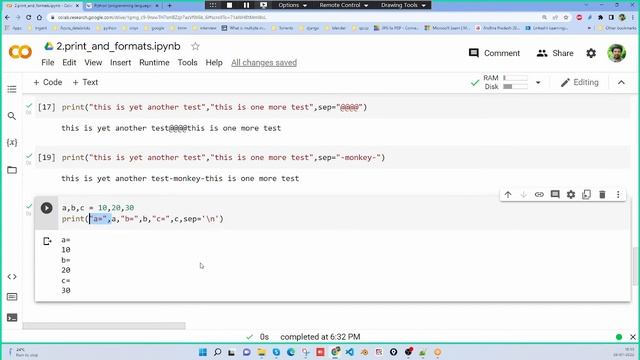Go to the Colab logo home
The height and width of the screenshot is (360, 640).
[x=20, y=52]
